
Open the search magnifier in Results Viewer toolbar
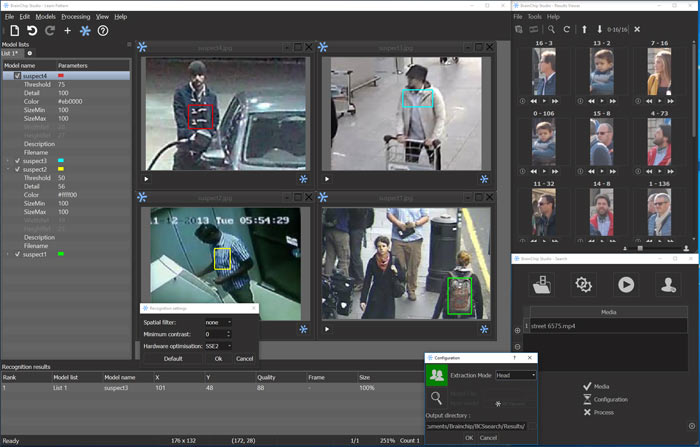[551, 29]
